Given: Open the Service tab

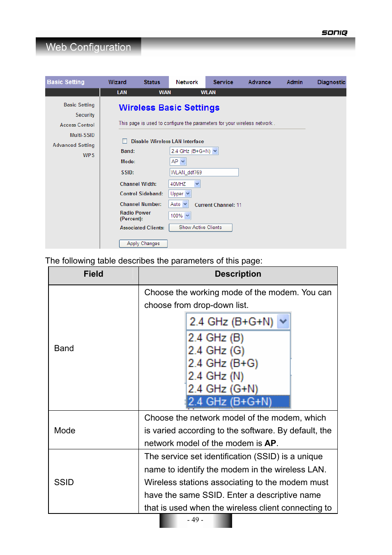Looking at the screenshot, I should pos(223,82).
